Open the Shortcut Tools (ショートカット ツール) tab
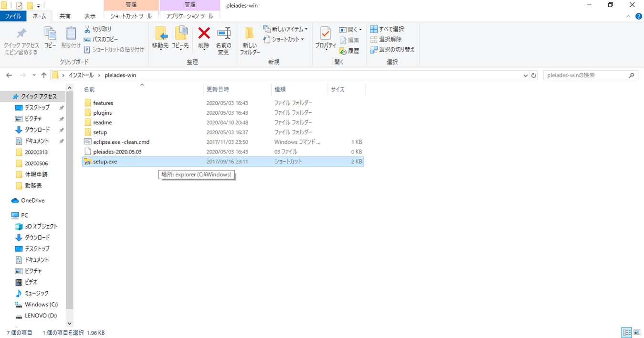 (131, 16)
